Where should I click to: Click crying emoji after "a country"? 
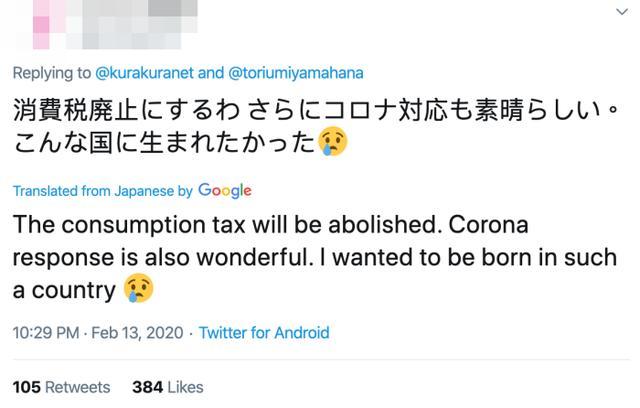point(139,290)
